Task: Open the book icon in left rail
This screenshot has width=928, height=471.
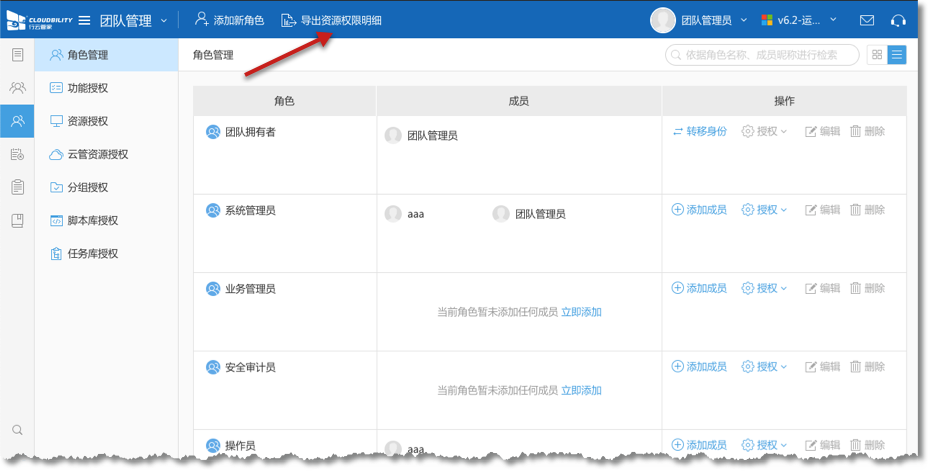Action: pos(18,221)
